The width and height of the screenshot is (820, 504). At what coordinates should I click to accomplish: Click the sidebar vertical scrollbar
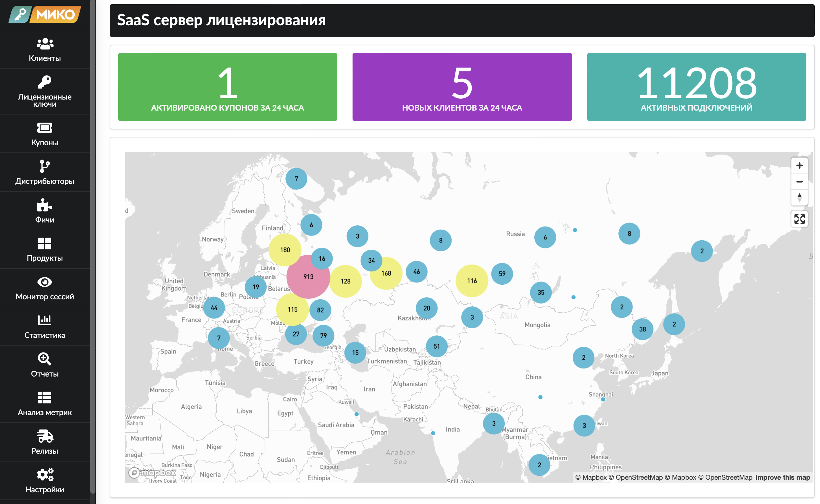[x=93, y=247]
